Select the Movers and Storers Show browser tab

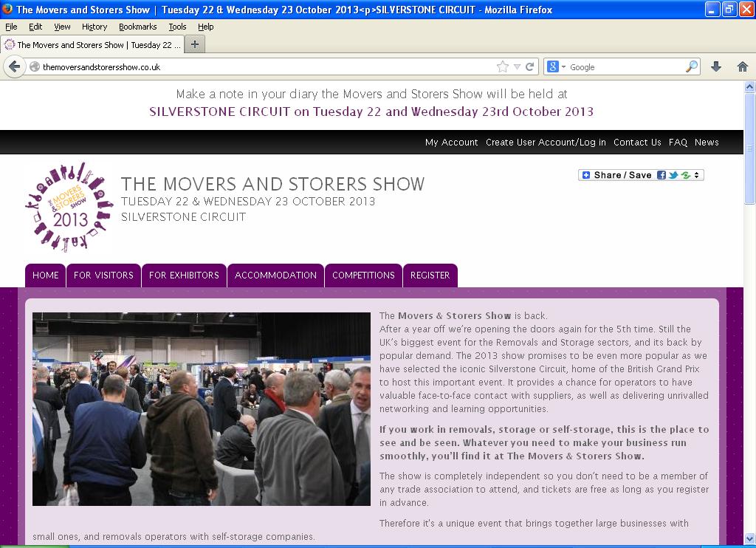click(x=92, y=45)
